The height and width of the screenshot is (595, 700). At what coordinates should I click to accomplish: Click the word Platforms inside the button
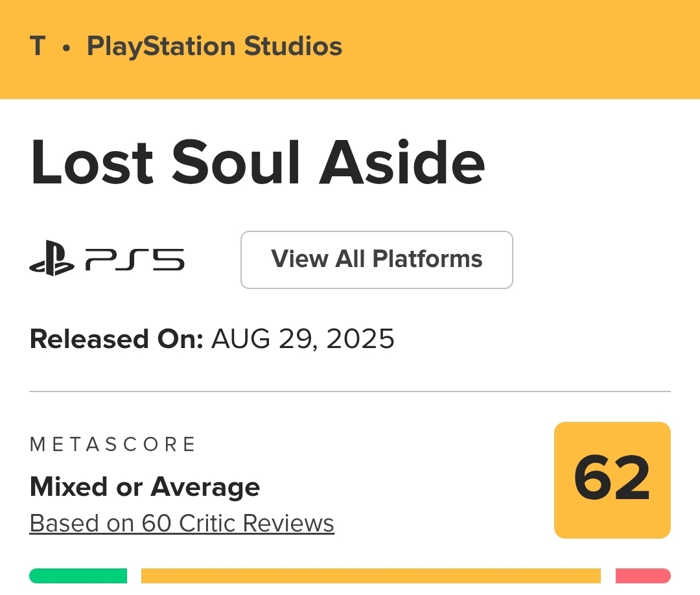pyautogui.click(x=427, y=259)
